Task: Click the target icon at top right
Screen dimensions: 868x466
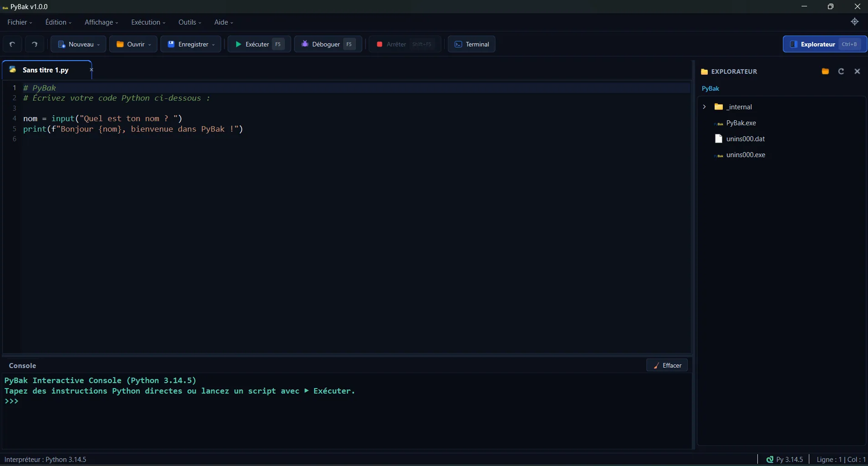Action: click(854, 22)
